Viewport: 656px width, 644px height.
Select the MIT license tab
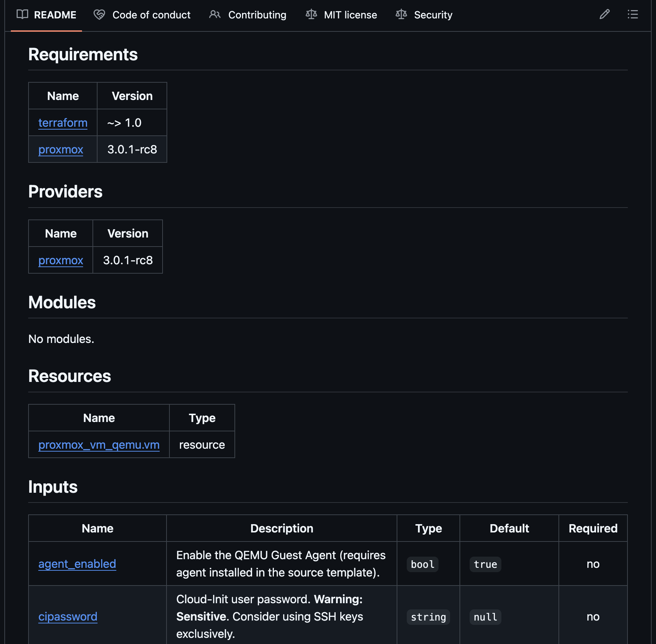coord(350,15)
